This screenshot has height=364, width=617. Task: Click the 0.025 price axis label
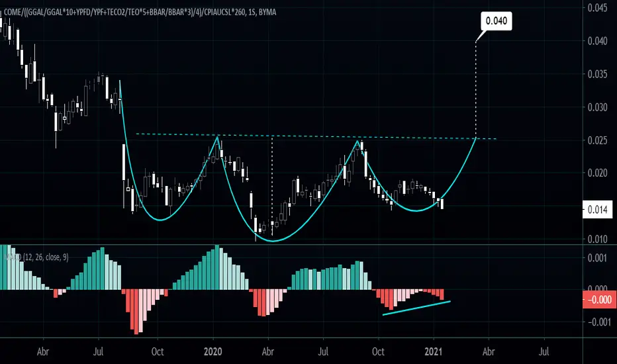pyautogui.click(x=597, y=140)
